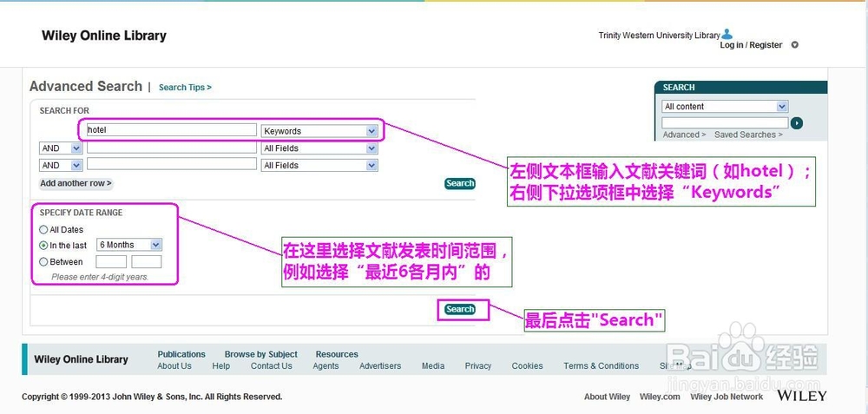Click the Privacy footer link
This screenshot has height=414, width=868.
pyautogui.click(x=477, y=366)
